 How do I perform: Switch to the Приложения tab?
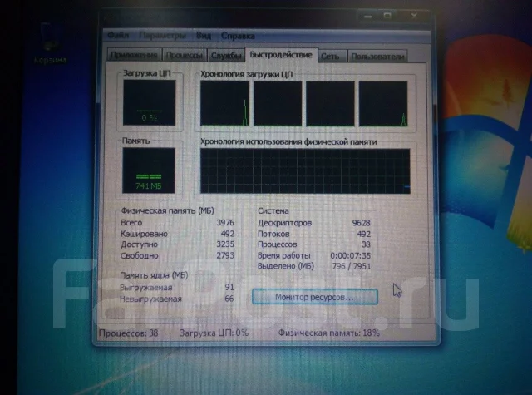point(135,55)
